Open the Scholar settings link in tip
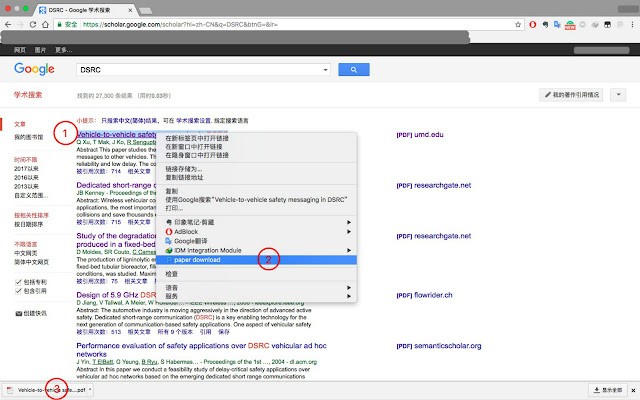The image size is (640, 400). tap(193, 121)
